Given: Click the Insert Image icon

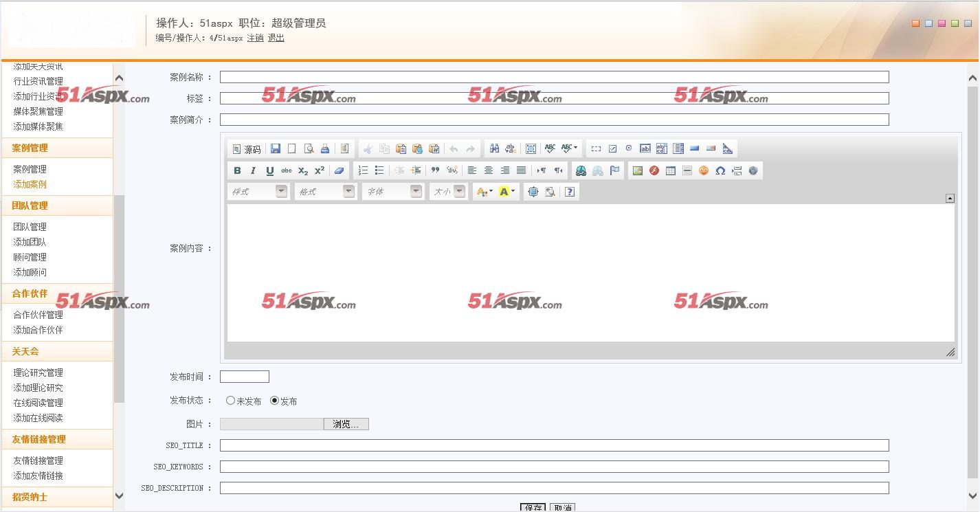Looking at the screenshot, I should (x=637, y=170).
